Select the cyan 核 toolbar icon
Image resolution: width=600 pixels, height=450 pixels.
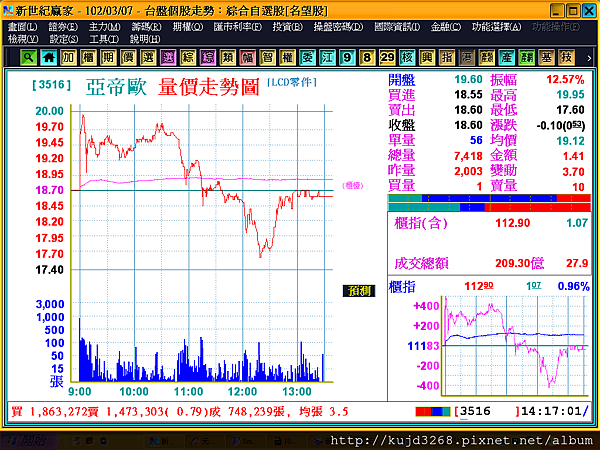pos(407,58)
